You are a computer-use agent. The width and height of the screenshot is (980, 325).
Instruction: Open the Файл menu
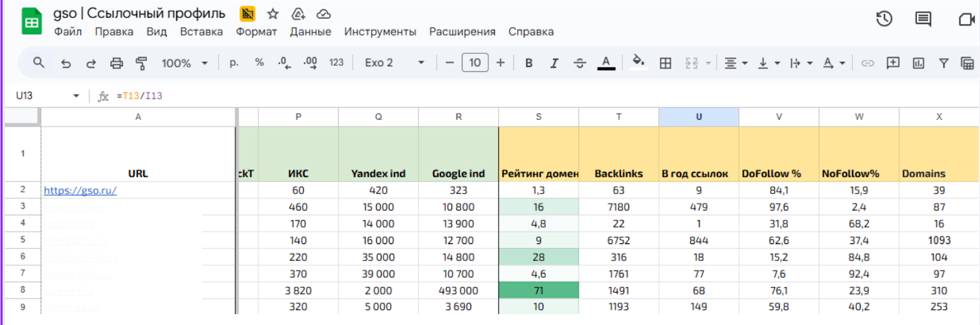[x=67, y=31]
